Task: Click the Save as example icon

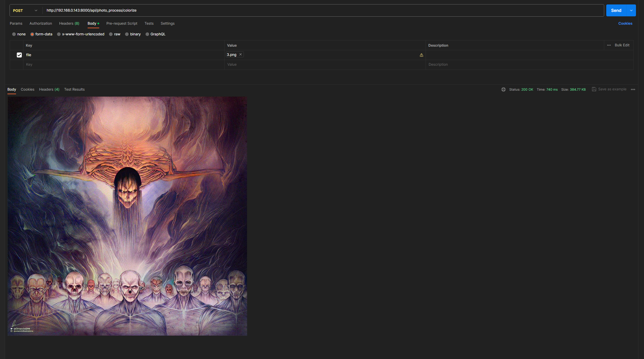Action: (x=594, y=89)
